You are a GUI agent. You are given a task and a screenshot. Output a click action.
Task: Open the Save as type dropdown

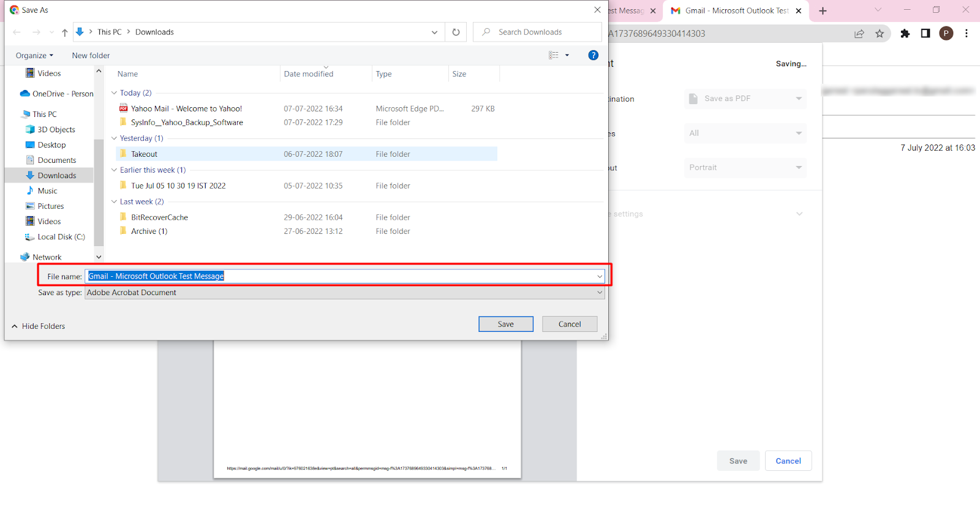click(345, 293)
